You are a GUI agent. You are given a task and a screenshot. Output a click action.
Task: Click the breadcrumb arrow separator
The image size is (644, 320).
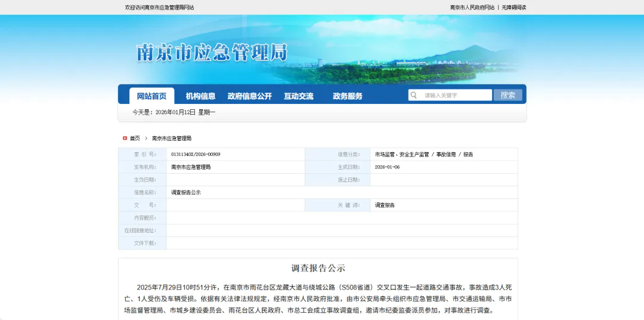146,138
